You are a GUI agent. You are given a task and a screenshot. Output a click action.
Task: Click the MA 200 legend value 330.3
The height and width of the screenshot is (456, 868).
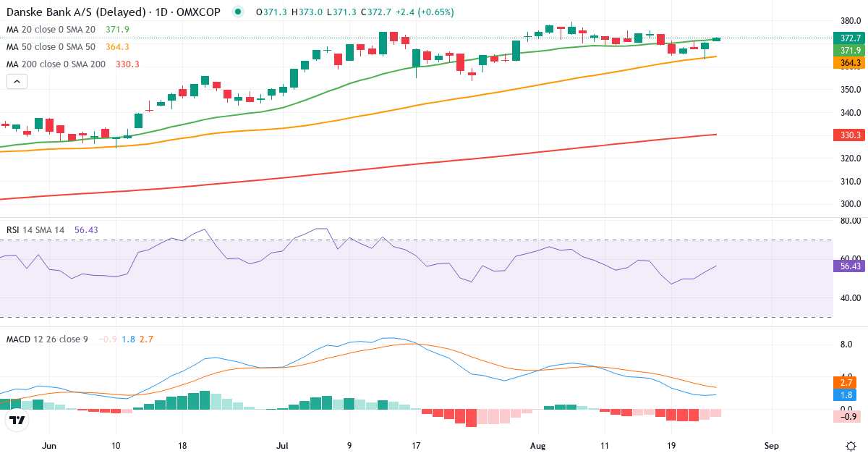coord(127,64)
